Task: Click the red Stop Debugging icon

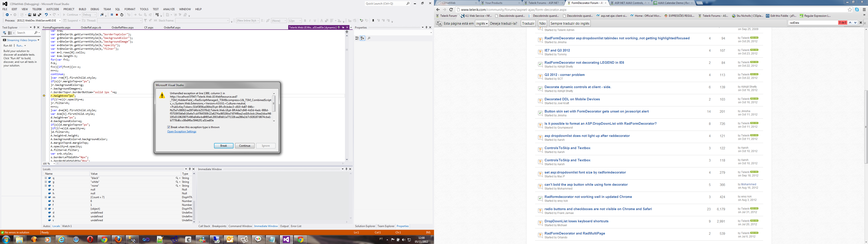Action: (x=117, y=15)
